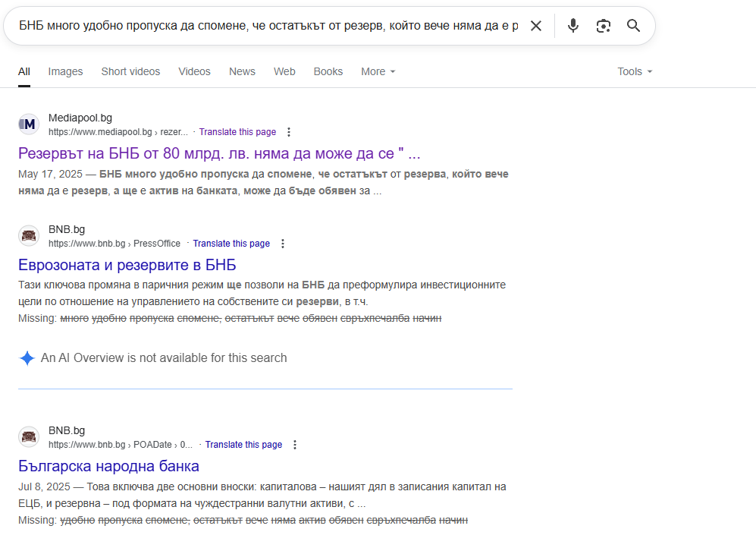Click the Mediapool.bg site favicon
The height and width of the screenshot is (551, 756).
pos(29,124)
